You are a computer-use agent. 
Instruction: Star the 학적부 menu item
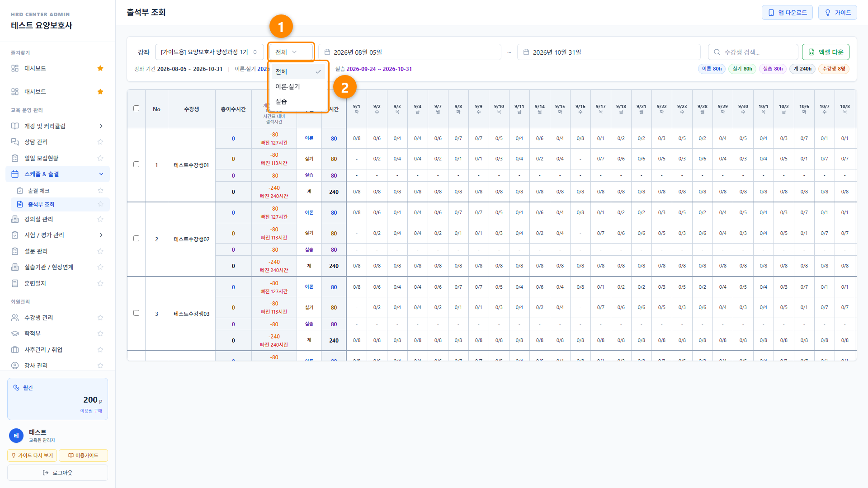point(100,333)
